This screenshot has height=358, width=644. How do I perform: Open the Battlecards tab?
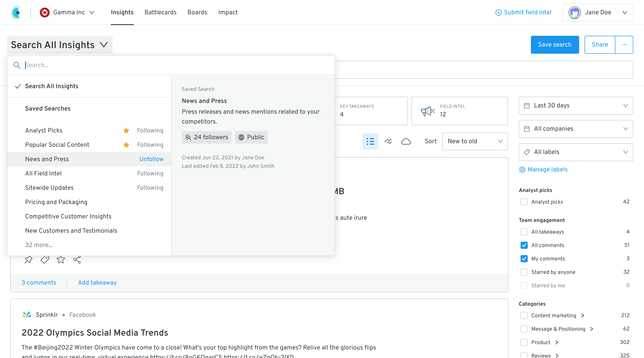tap(160, 12)
